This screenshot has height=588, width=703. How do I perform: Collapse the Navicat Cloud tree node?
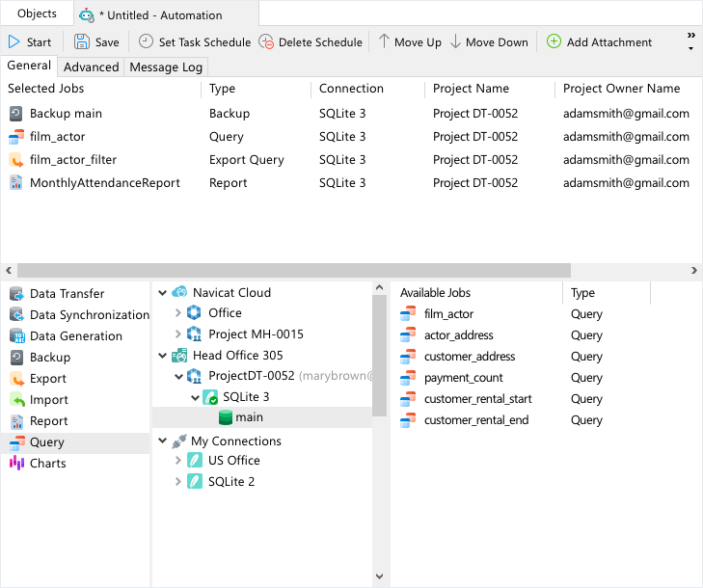click(x=162, y=293)
